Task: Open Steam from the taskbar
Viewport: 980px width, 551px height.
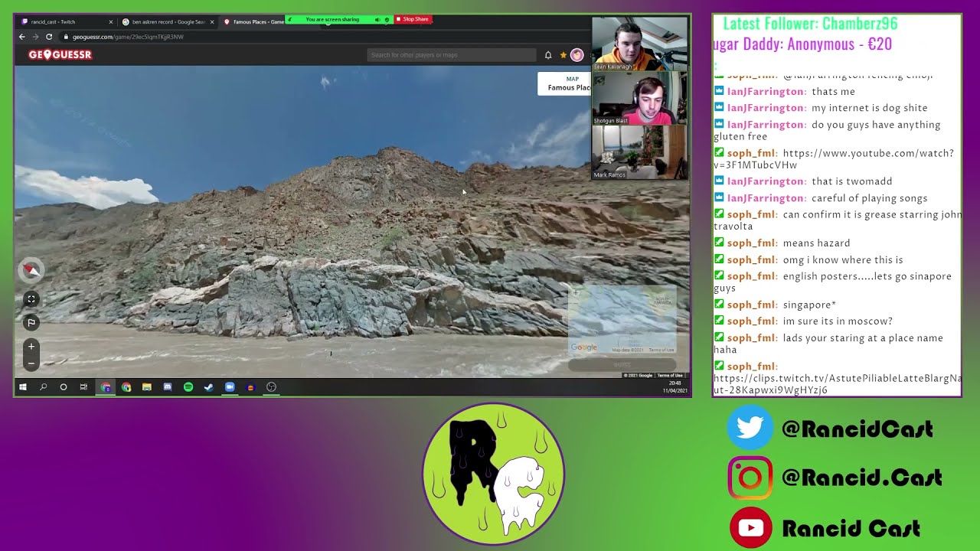Action: (x=209, y=387)
